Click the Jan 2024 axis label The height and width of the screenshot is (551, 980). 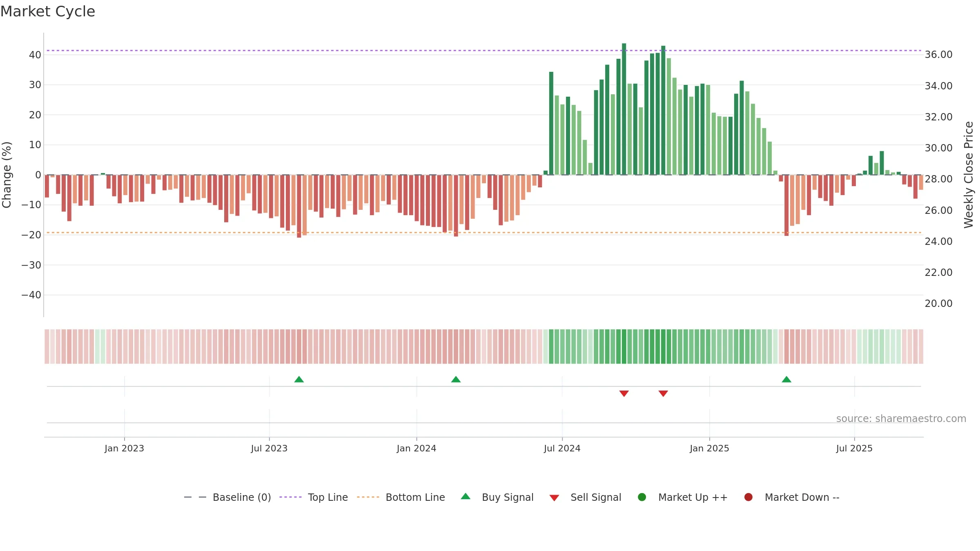416,448
